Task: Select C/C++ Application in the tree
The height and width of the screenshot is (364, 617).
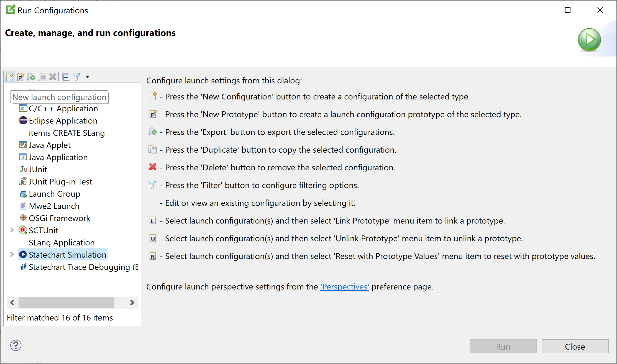Action: 63,109
